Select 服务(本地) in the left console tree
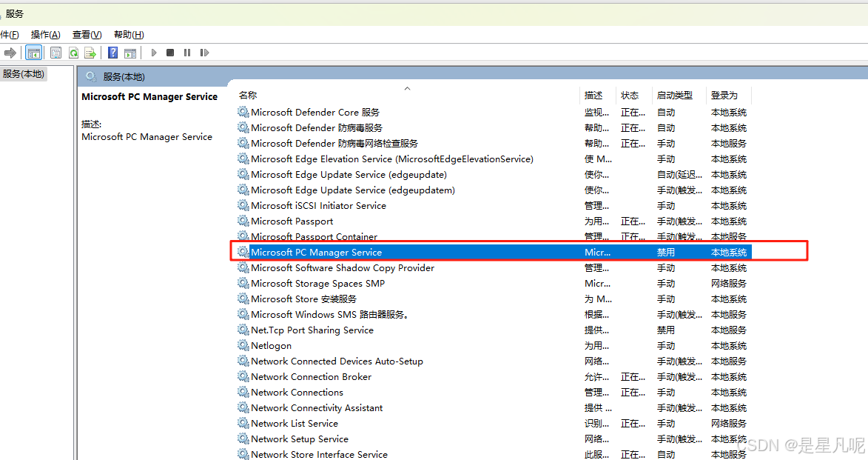 pos(23,74)
